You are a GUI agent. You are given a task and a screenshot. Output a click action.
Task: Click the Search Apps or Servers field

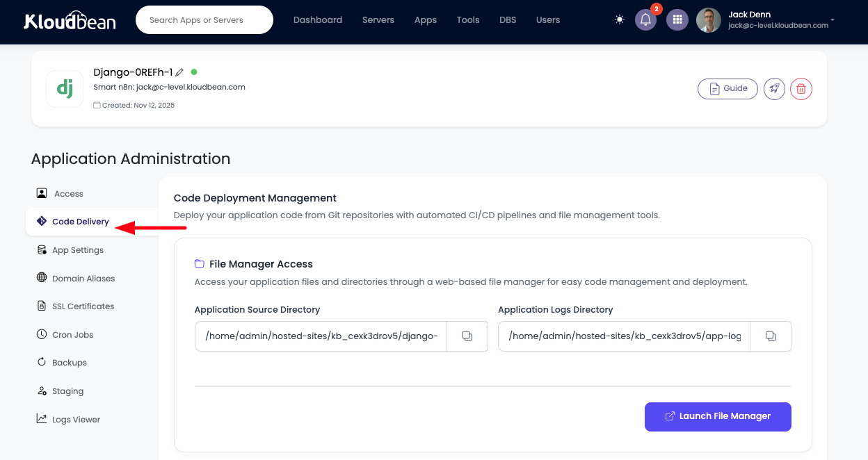(204, 20)
